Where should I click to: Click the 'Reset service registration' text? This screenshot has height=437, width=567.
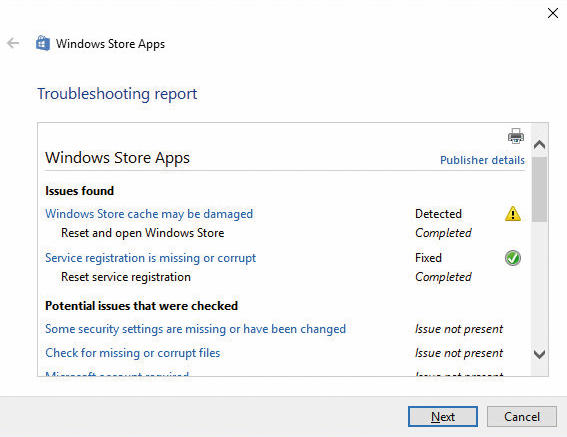pyautogui.click(x=126, y=277)
